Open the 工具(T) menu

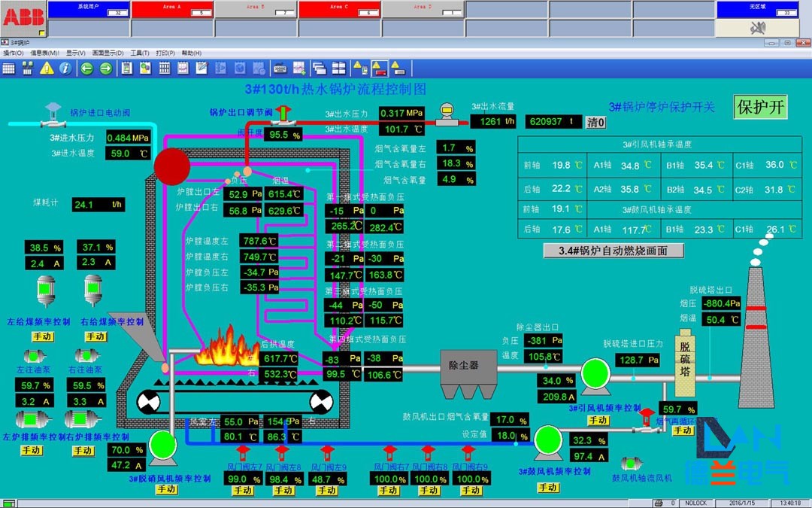point(140,53)
